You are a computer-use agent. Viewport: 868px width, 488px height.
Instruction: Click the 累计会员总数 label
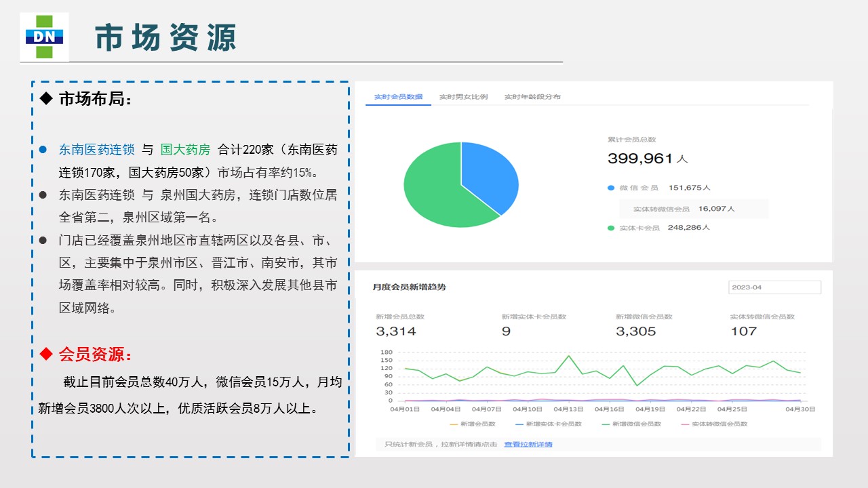(632, 140)
